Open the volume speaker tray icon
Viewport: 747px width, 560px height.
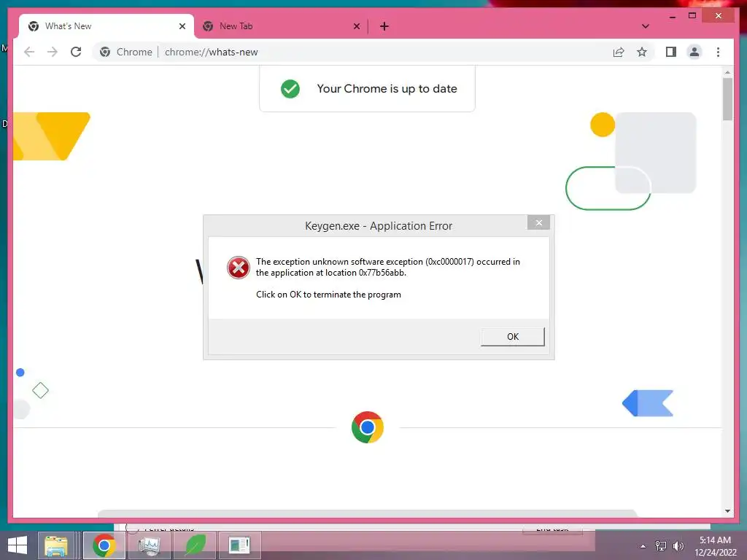[x=678, y=546]
